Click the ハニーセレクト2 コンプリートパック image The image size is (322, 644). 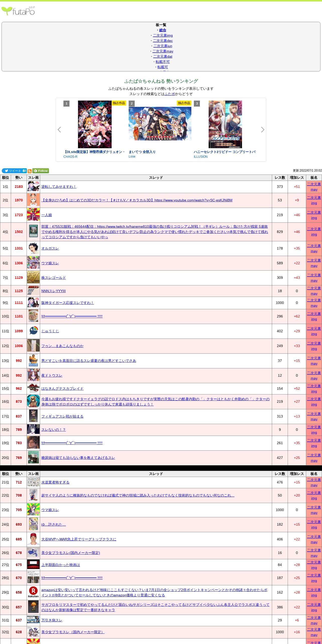225,124
